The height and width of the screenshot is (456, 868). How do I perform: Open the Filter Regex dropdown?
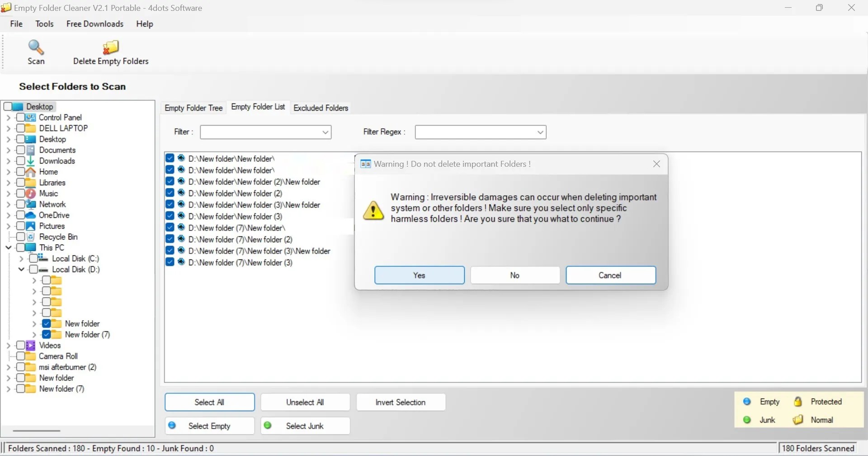click(541, 132)
